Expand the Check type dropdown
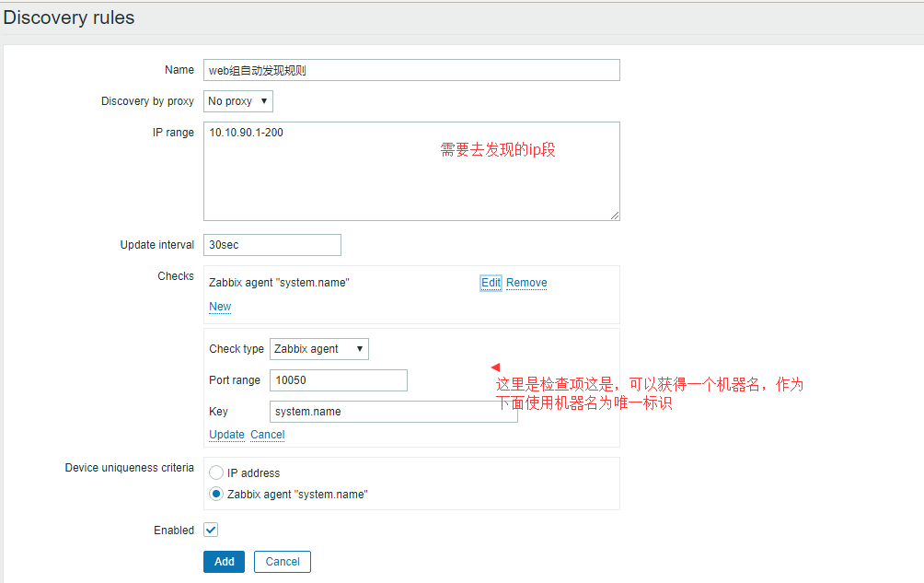Screen dimensions: 924x583 (x=318, y=349)
